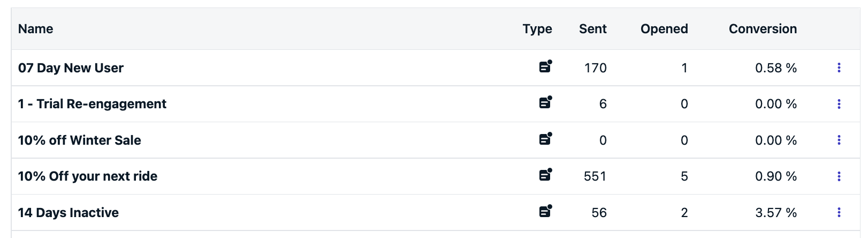Click message type icon for 07 Day New User
Screen dimensions: 868x238
coord(545,66)
